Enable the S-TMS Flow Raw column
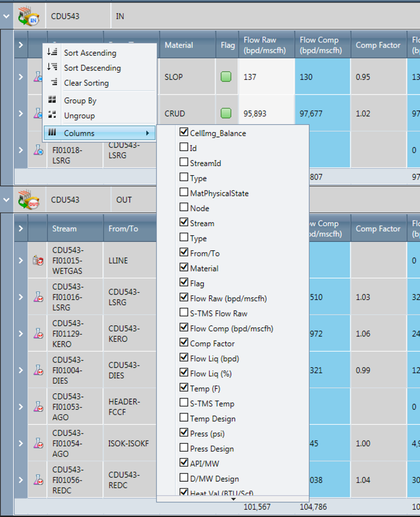Viewport: 420px width, 517px height. point(184,313)
